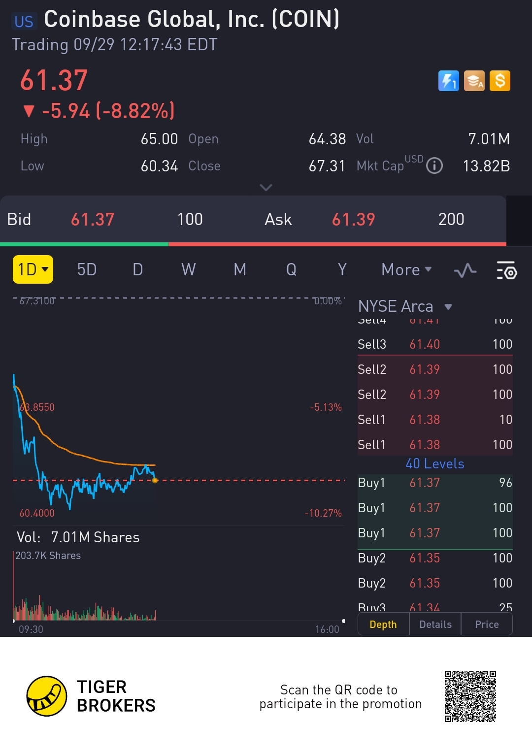
Task: Select the Depth tab
Action: 383,624
